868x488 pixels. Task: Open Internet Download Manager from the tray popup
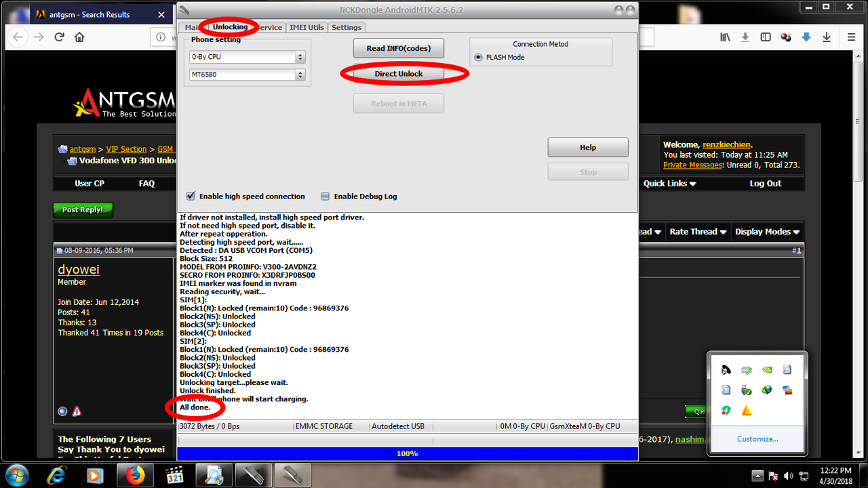[767, 390]
